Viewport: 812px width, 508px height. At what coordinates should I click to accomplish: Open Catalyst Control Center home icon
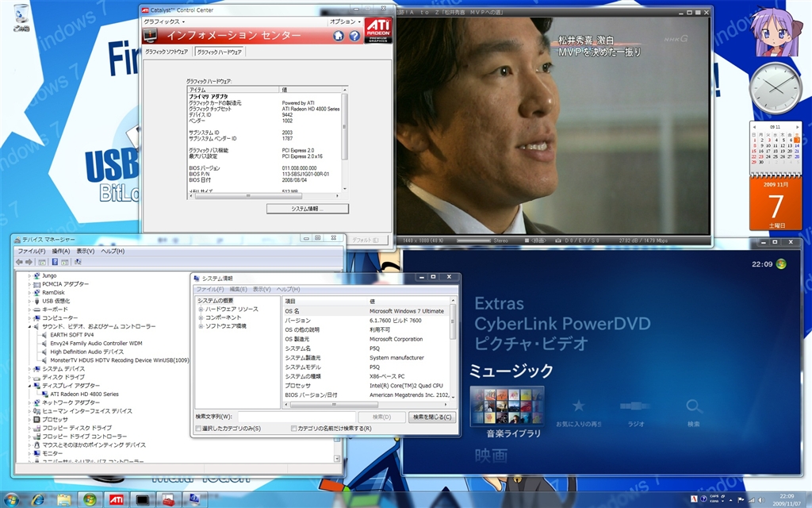[x=338, y=36]
